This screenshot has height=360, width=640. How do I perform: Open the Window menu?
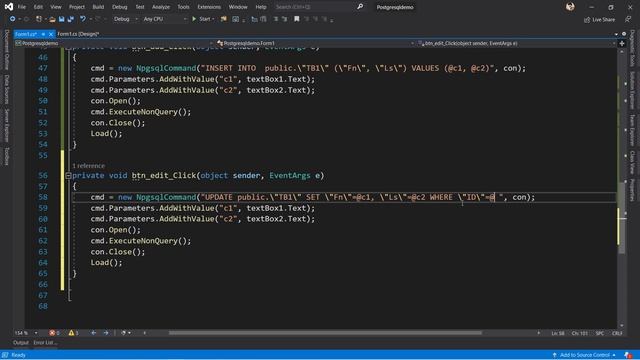tap(238, 7)
